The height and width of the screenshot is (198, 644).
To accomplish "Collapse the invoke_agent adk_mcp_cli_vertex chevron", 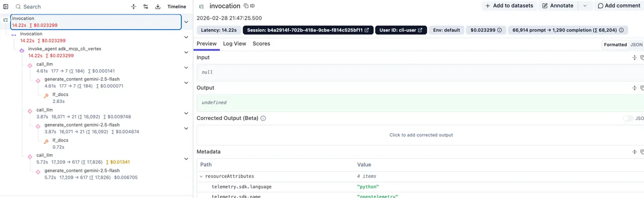I will [x=186, y=52].
